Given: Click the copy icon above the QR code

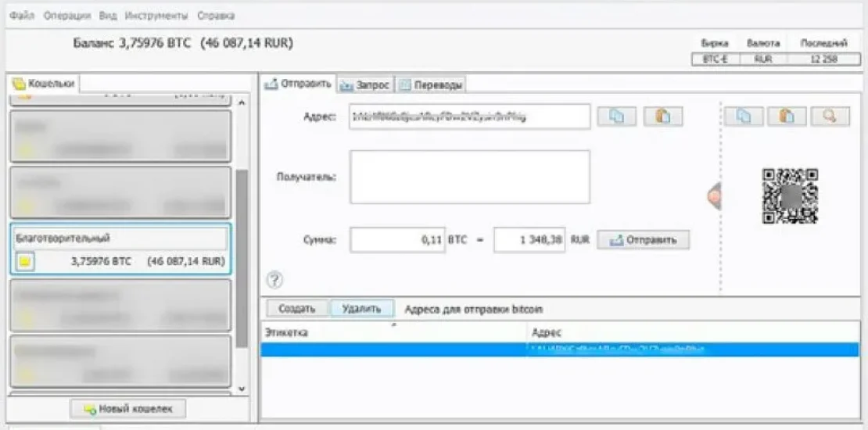Looking at the screenshot, I should click(x=743, y=116).
